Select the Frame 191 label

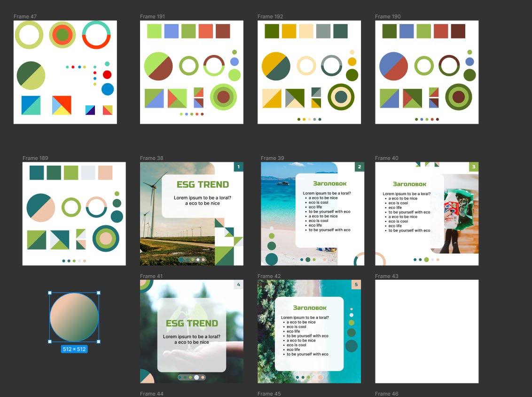click(152, 16)
